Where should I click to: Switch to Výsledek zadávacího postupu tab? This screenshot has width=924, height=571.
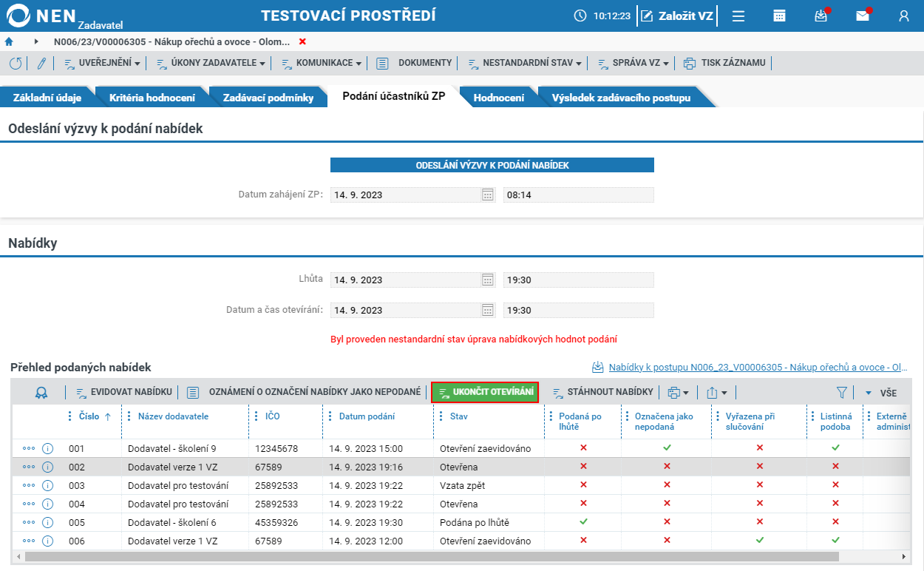[x=621, y=97]
